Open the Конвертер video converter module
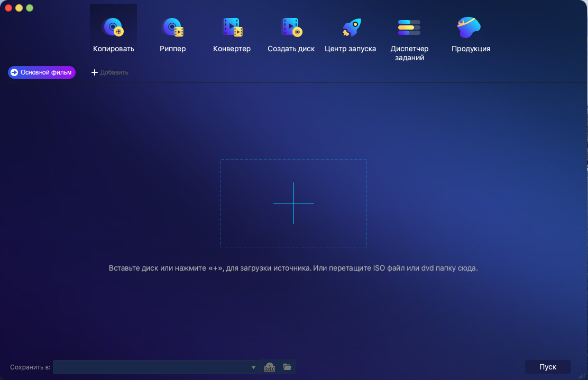The image size is (588, 380). [x=232, y=33]
